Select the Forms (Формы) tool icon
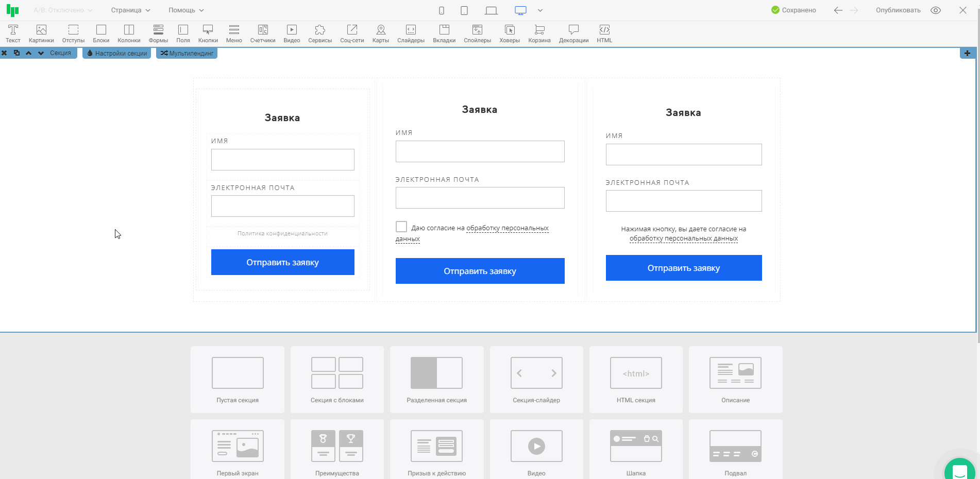The width and height of the screenshot is (980, 479). [158, 33]
